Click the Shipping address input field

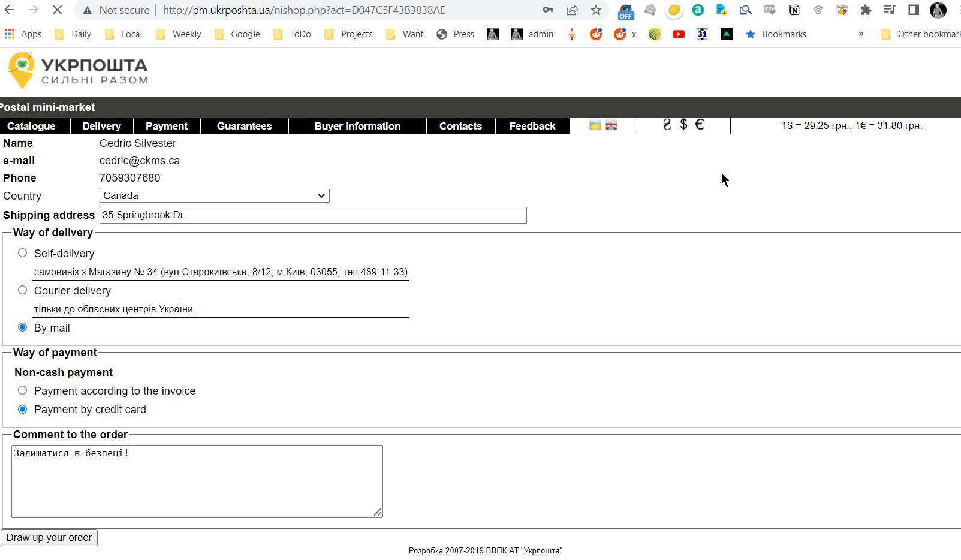[313, 215]
